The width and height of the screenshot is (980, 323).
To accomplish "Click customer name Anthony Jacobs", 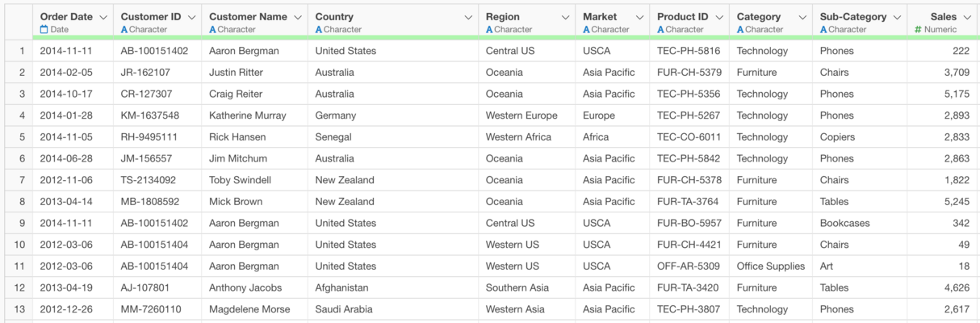I will click(245, 287).
